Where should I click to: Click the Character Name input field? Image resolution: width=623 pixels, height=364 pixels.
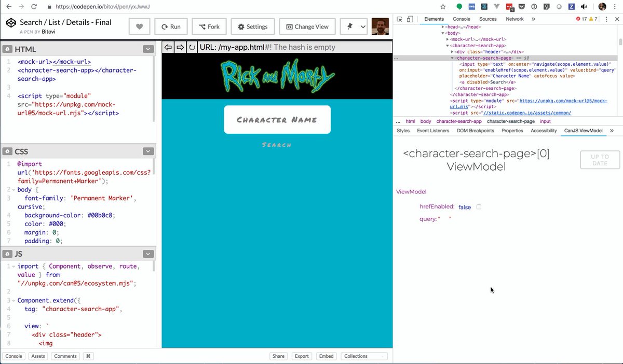277,120
